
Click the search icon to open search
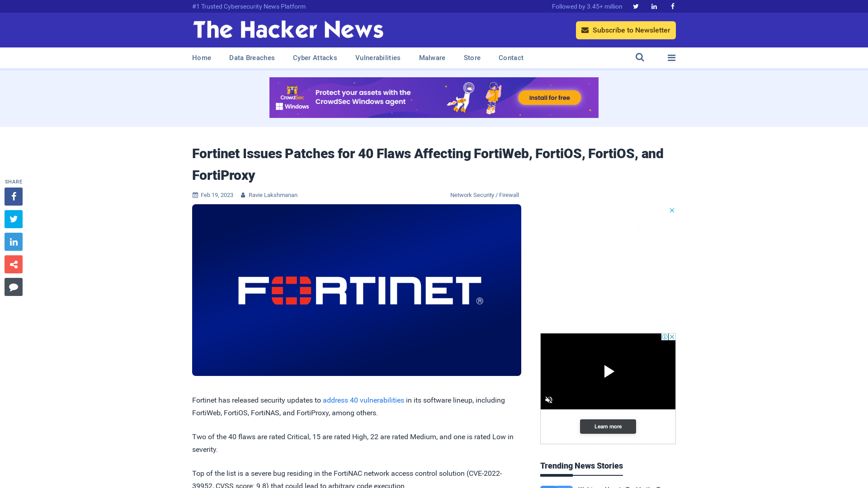coord(640,58)
